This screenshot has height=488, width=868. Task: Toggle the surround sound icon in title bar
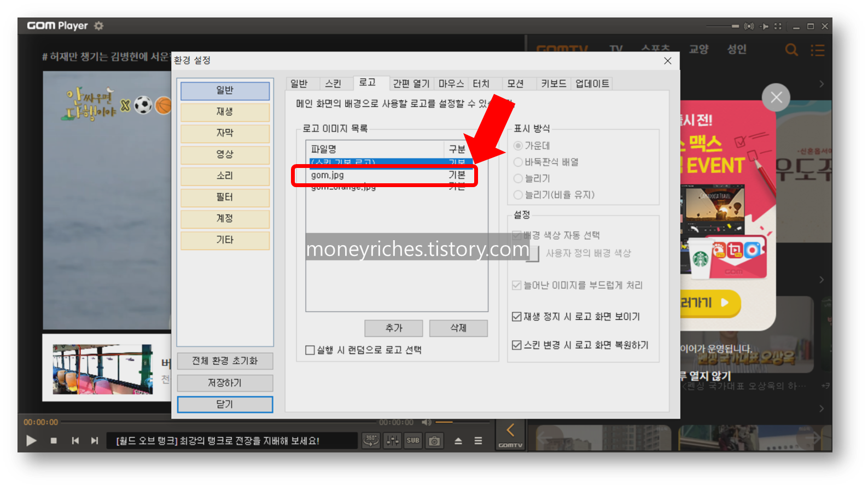click(x=749, y=26)
